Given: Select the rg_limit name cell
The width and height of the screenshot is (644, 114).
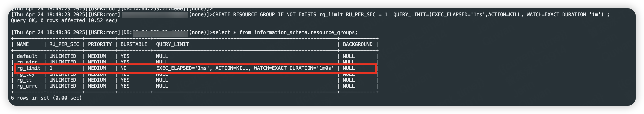Looking at the screenshot, I should tap(29, 68).
